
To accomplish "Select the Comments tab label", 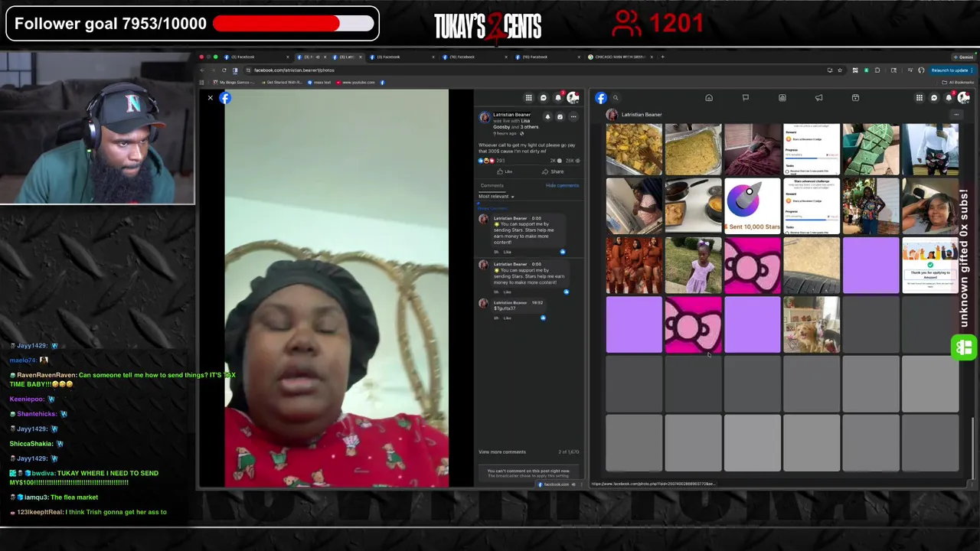I will coord(492,185).
